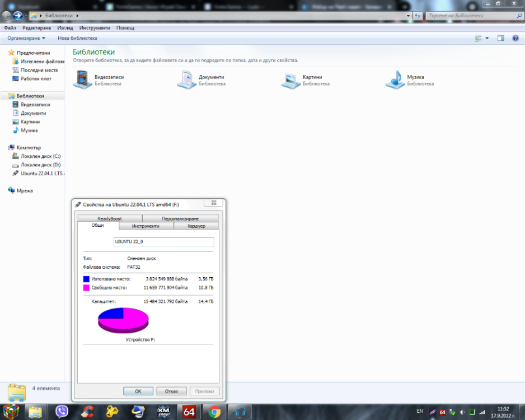The width and height of the screenshot is (525, 420).
Task: Click the refresh button beside address bar
Action: coord(417,16)
